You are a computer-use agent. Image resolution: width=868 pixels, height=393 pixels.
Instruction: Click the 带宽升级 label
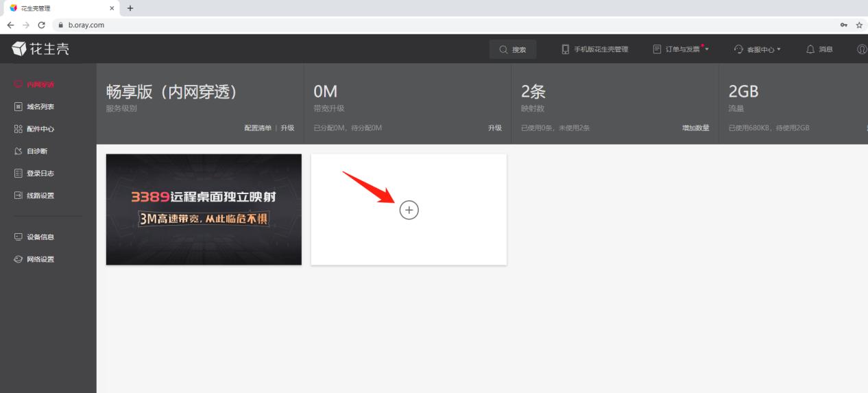[328, 108]
